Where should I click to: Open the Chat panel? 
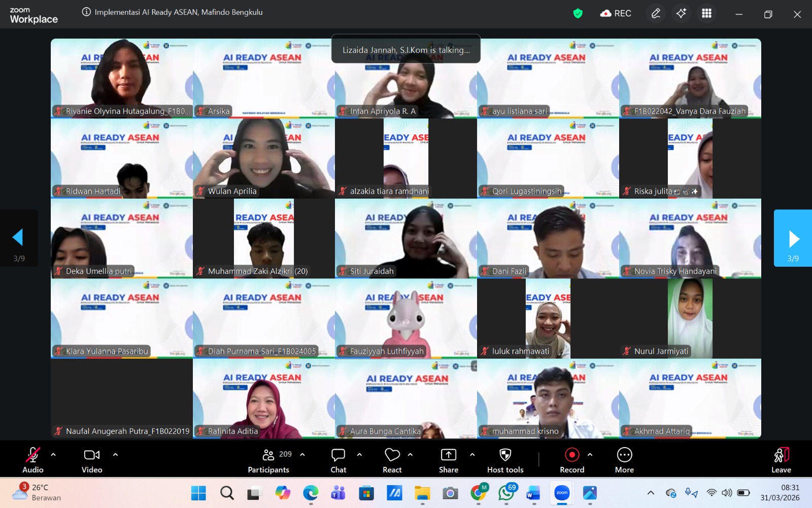(338, 460)
